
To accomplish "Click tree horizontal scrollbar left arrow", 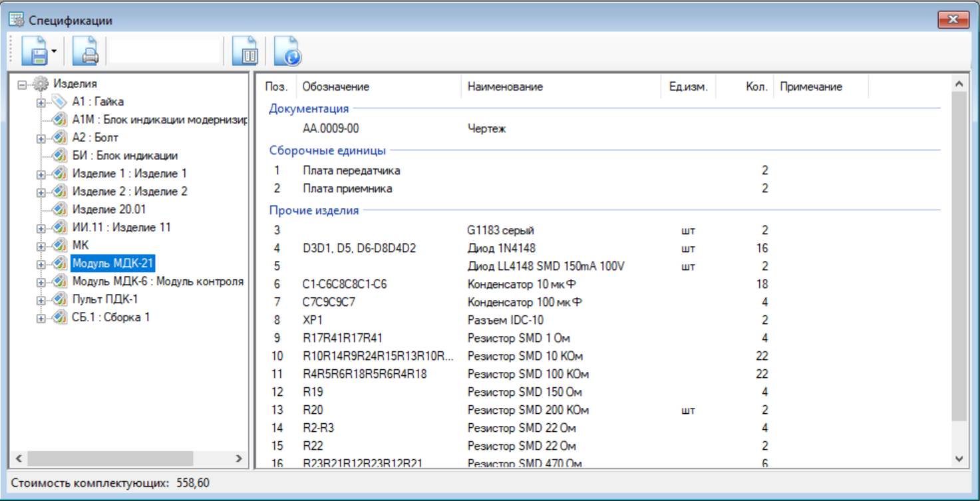I will 19,458.
